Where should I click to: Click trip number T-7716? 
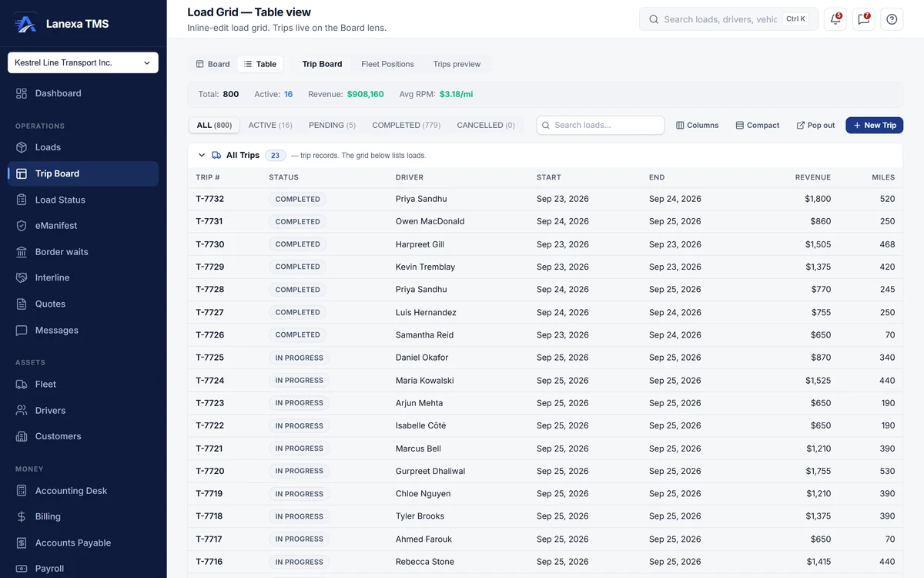tap(209, 562)
